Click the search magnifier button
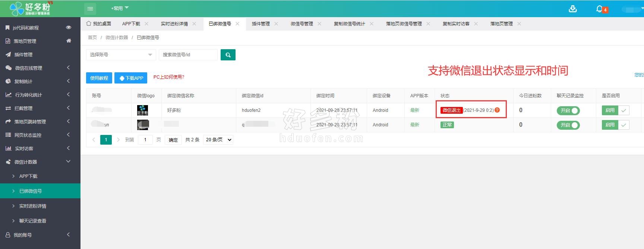The height and width of the screenshot is (249, 644). (228, 55)
